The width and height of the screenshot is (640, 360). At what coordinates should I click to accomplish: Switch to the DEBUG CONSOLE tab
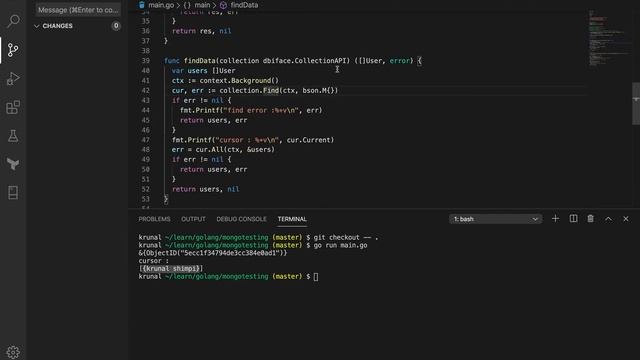pyautogui.click(x=241, y=219)
